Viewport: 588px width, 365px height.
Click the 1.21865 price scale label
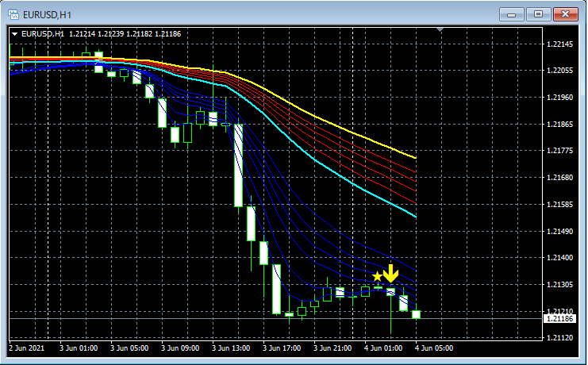(x=559, y=124)
